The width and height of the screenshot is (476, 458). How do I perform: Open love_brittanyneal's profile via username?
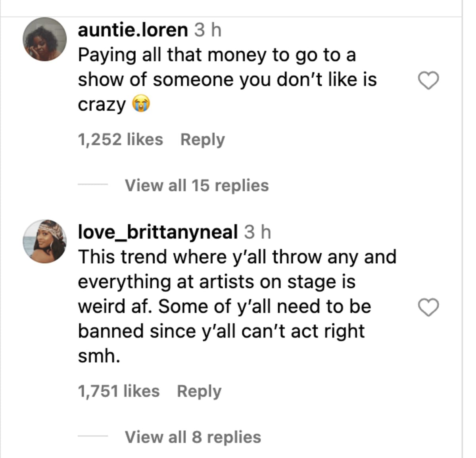[159, 232]
